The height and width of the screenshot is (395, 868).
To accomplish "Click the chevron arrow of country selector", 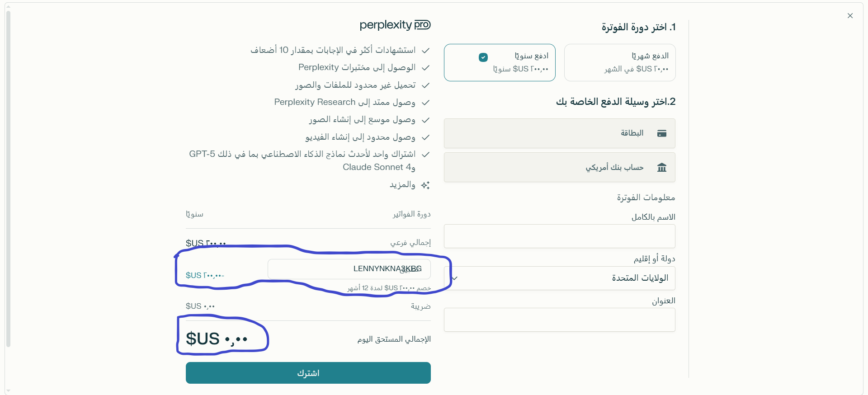I will [455, 278].
